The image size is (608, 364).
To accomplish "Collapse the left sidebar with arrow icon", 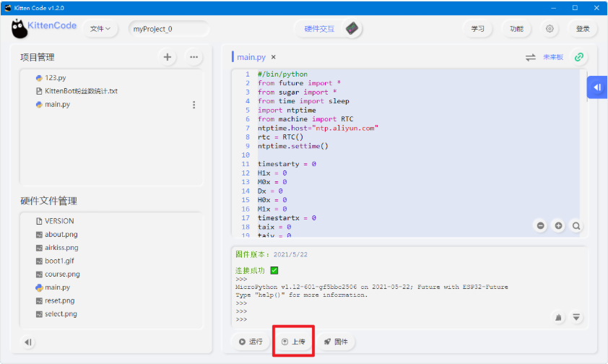I will pos(28,342).
